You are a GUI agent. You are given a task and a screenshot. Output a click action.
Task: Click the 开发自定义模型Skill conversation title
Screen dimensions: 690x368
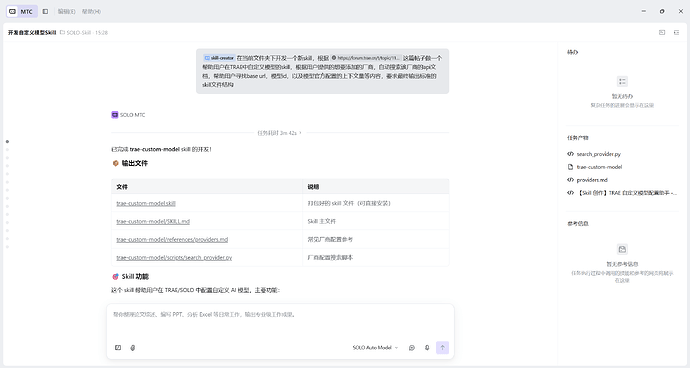click(x=32, y=33)
